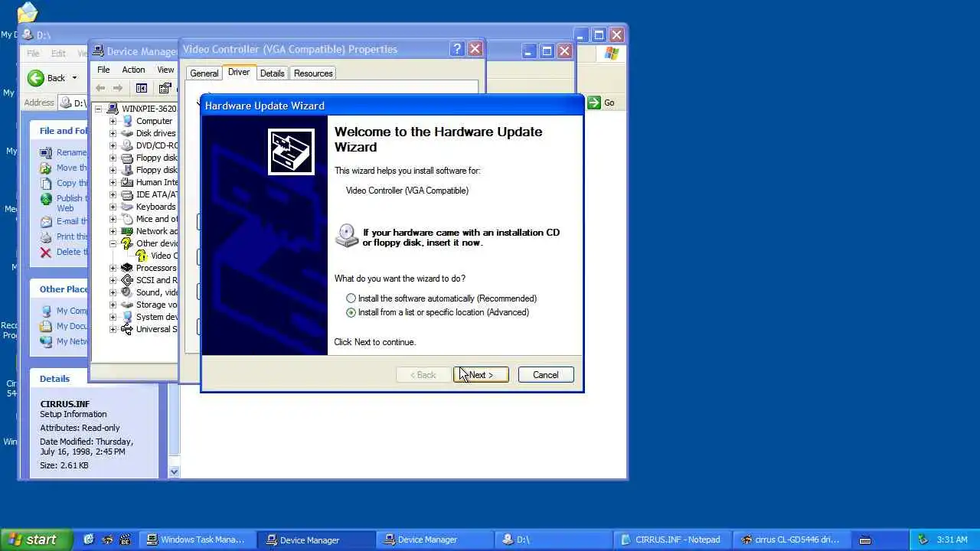This screenshot has height=551, width=980.
Task: Click the WINXPIE-3620 computer name
Action: (x=149, y=109)
